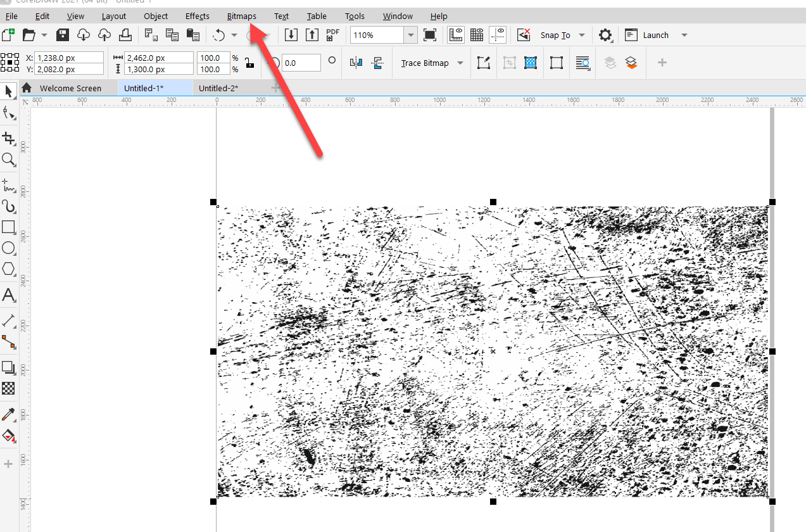Click the object width field
Screen dimensions: 806x532
pos(159,58)
